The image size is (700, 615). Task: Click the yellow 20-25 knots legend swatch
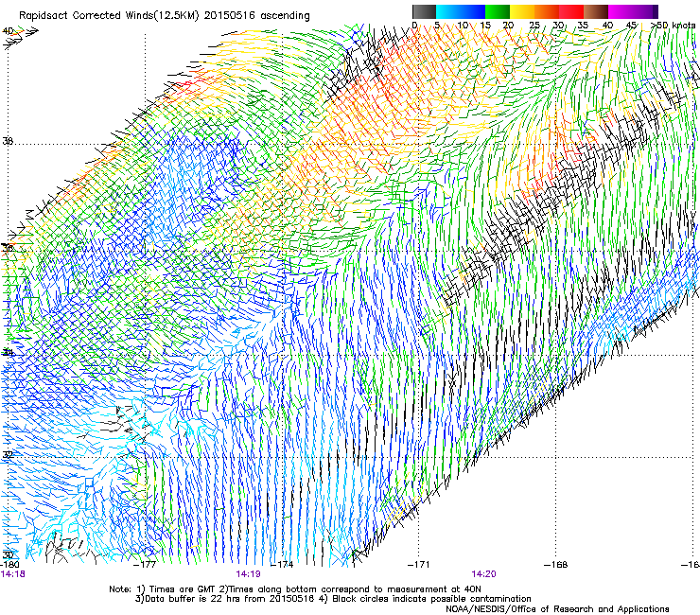tap(522, 11)
